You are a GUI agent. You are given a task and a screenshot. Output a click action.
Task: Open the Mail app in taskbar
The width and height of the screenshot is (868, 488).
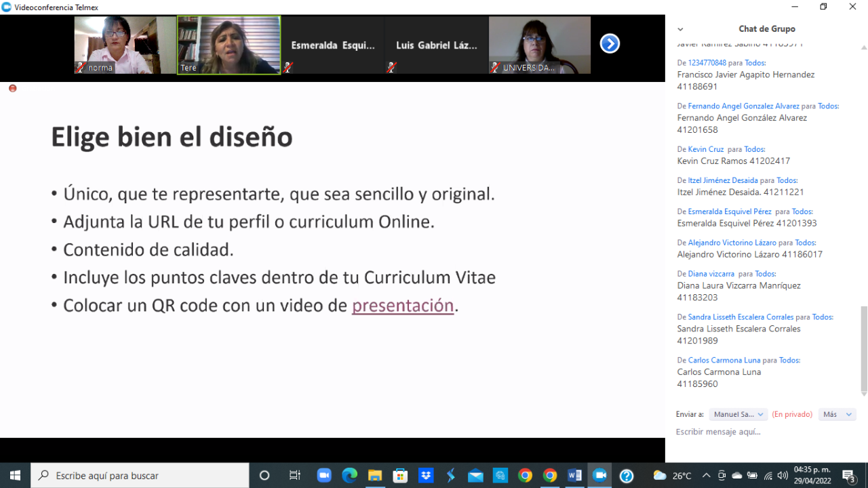click(475, 475)
